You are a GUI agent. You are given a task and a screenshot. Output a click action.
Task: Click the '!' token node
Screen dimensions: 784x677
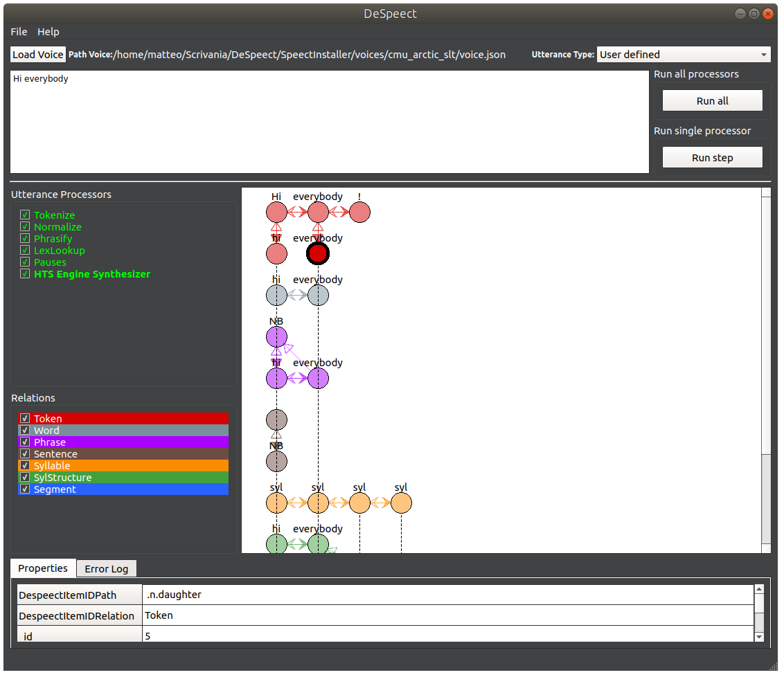[x=359, y=213]
